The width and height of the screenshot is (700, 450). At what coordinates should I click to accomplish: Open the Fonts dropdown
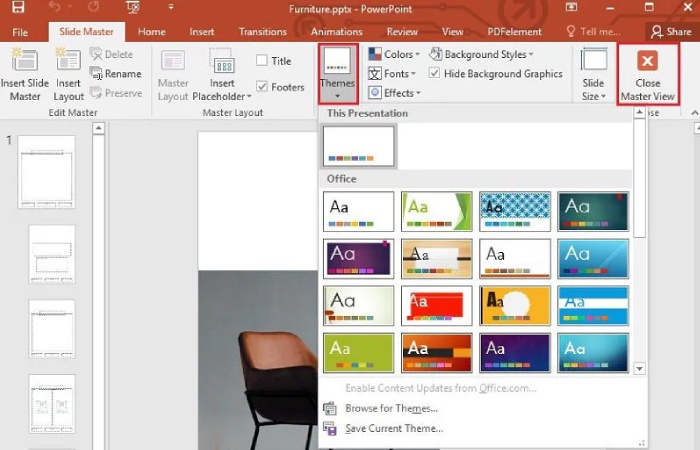click(392, 74)
